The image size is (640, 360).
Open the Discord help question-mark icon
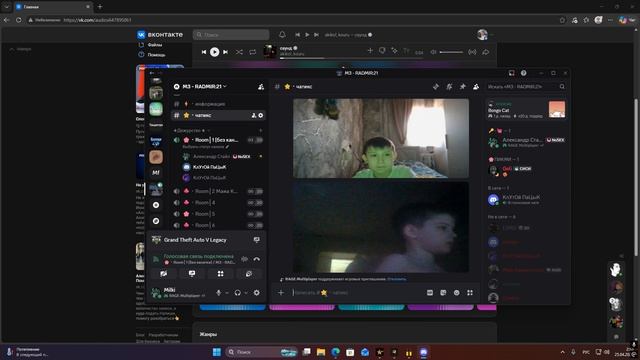tap(523, 73)
